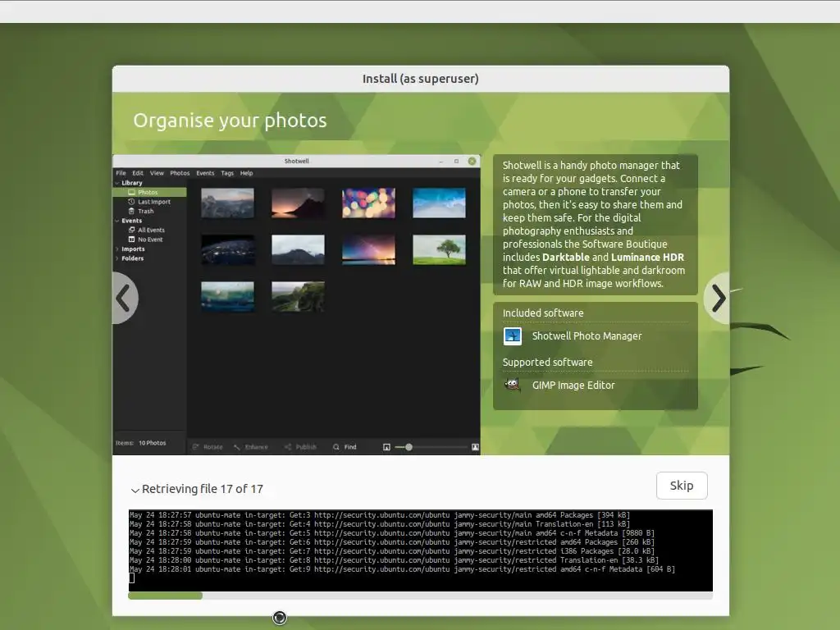840x630 pixels.
Task: Click the Supported software heading
Action: pos(547,362)
